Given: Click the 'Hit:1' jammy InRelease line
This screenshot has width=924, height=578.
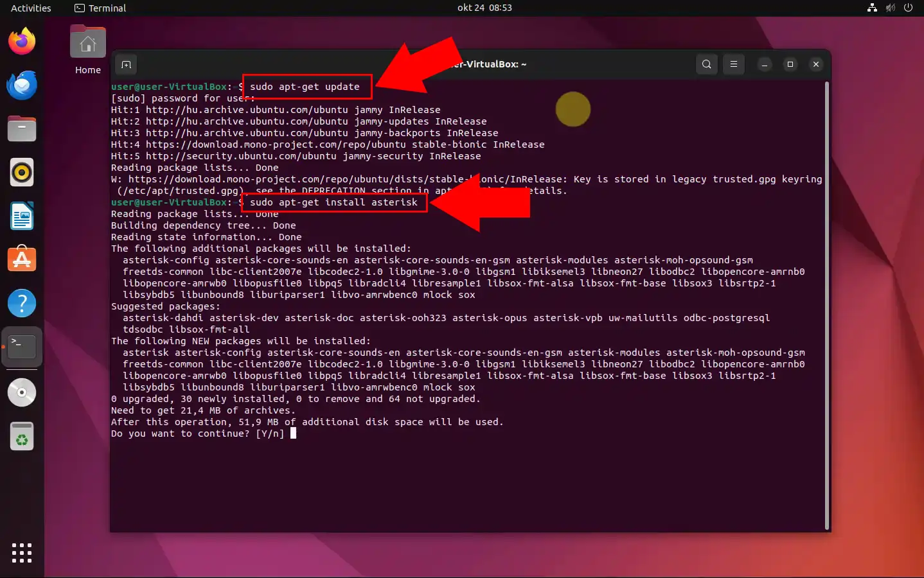Looking at the screenshot, I should click(276, 110).
